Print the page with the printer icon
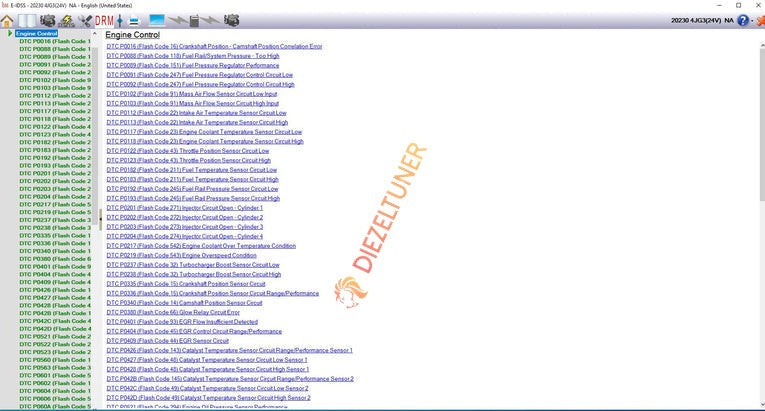This screenshot has width=765, height=411. [134, 21]
